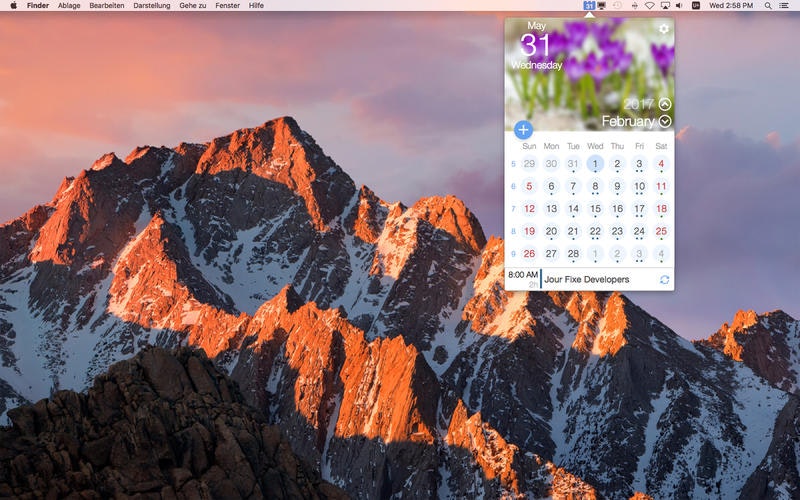Screen dimensions: 800x500
Task: Click the February month label
Action: (x=628, y=121)
